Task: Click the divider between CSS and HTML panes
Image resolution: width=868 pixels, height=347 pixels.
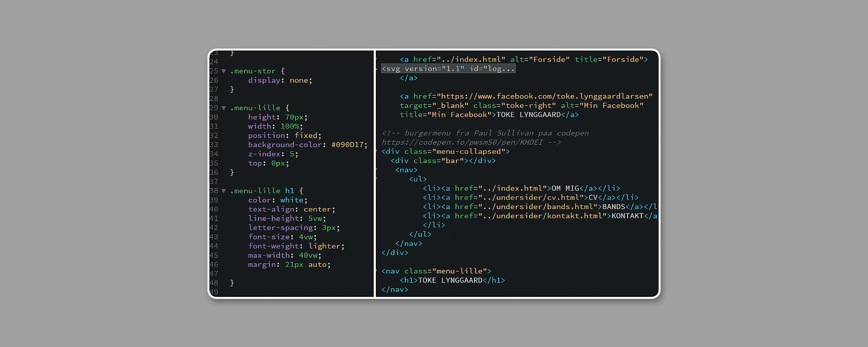Action: click(375, 173)
